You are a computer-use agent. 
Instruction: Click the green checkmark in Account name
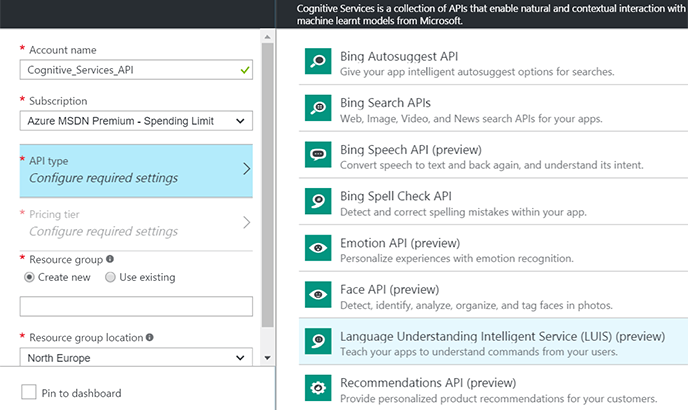pyautogui.click(x=245, y=70)
